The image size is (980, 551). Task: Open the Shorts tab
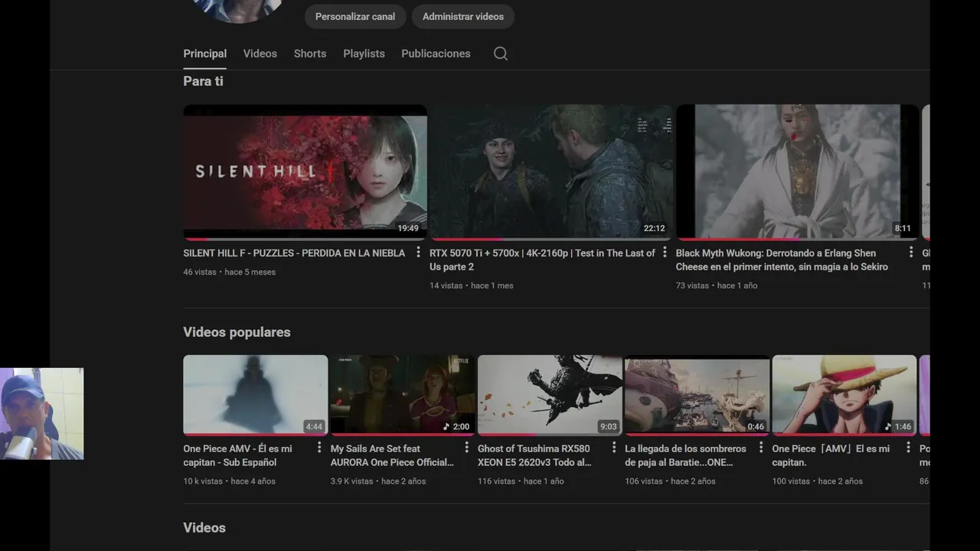point(310,54)
